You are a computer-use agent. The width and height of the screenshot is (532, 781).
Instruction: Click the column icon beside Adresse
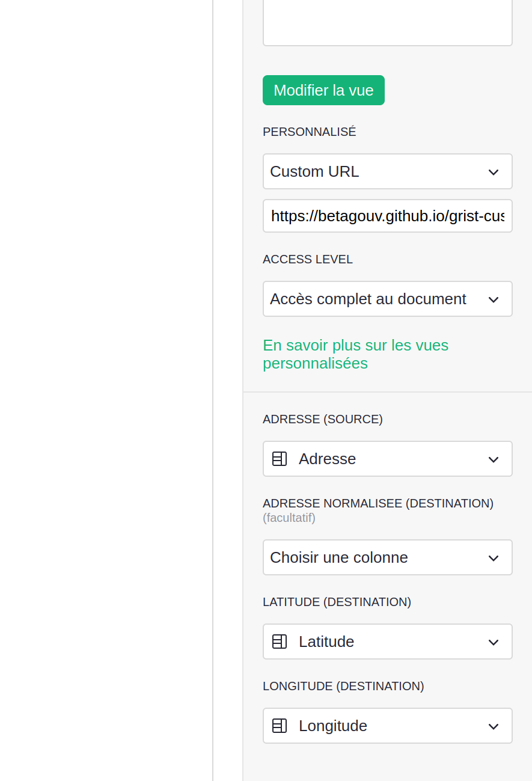coord(280,459)
